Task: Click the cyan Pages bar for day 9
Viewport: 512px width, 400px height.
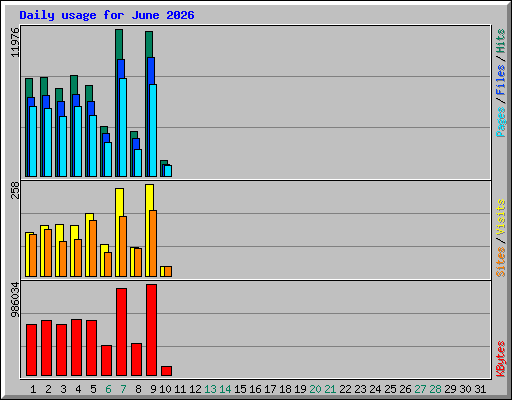Action: click(x=153, y=130)
